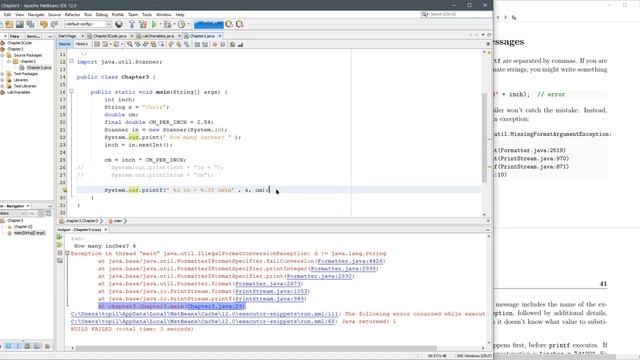Toggle Rectangular Selection icon in editor toolbar
This screenshot has width=640, height=360.
point(161,44)
